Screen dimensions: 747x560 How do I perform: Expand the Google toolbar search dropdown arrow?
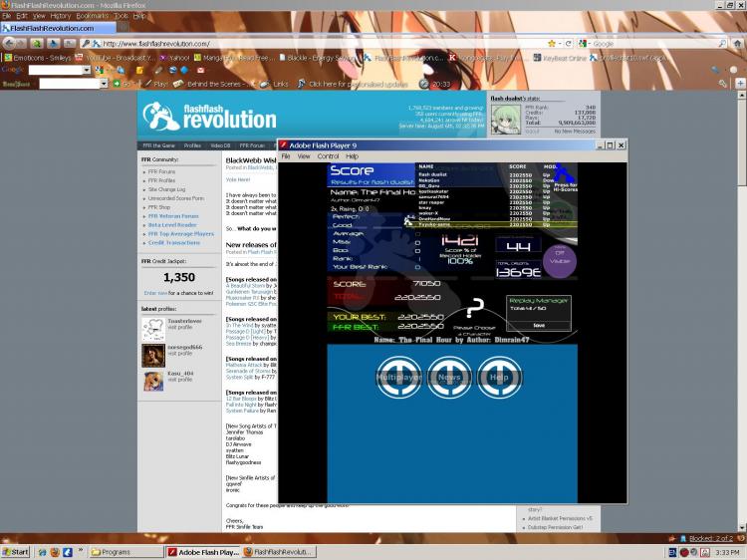pos(87,70)
